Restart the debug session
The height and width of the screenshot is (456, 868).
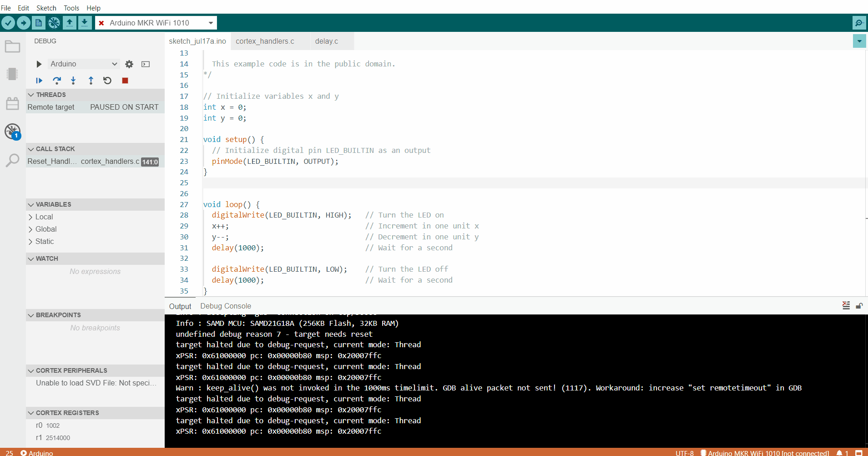[107, 81]
